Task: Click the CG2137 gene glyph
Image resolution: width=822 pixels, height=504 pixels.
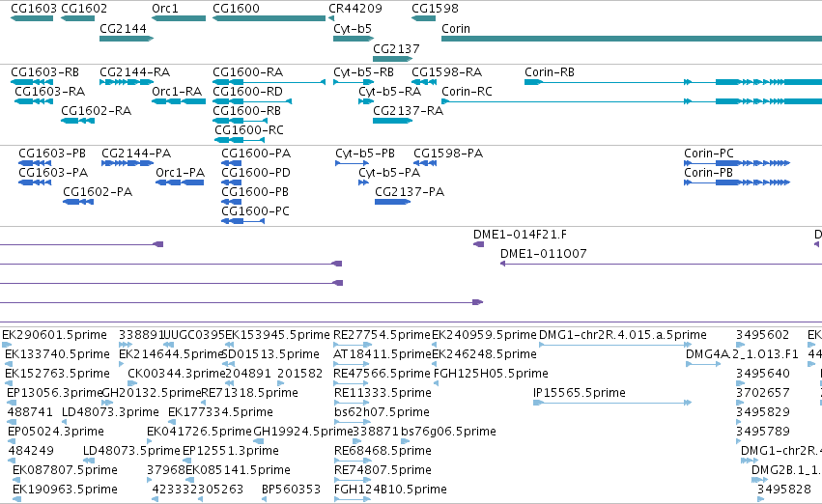Action: click(x=393, y=59)
